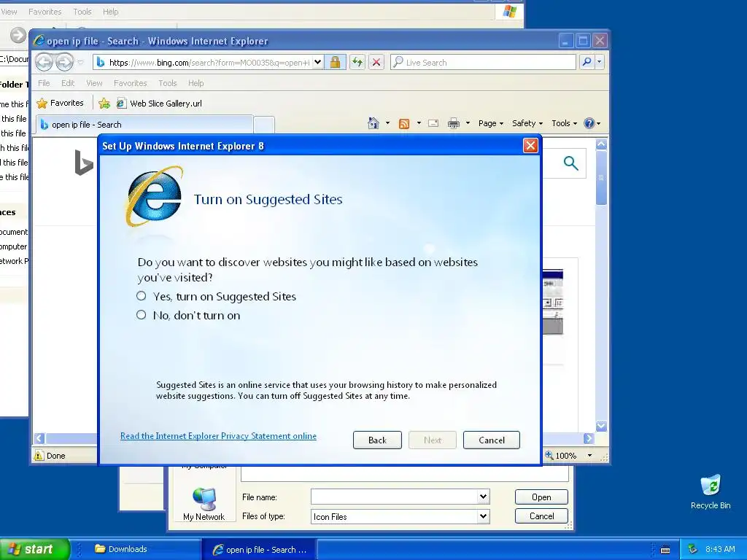Click the Open button in file dialog
This screenshot has height=560, width=747.
coord(541,497)
